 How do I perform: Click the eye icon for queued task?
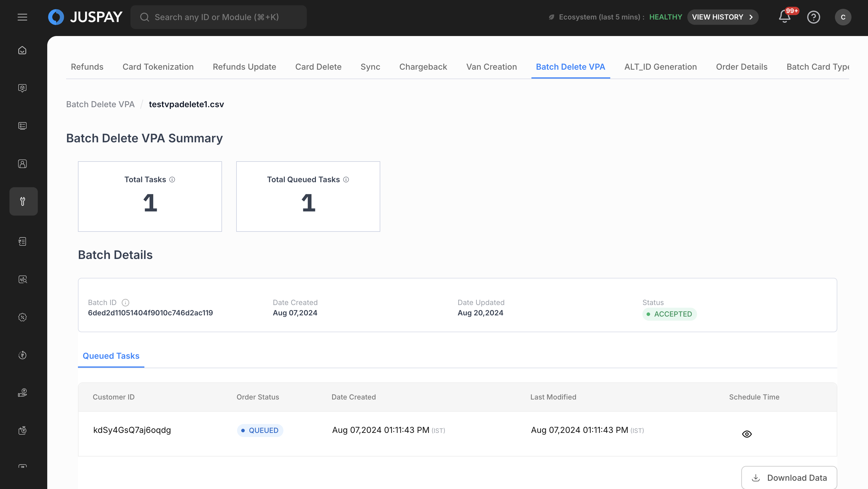point(747,434)
